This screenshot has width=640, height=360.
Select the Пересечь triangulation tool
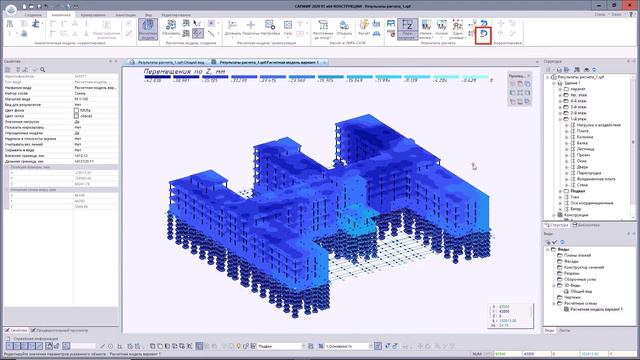point(251,28)
